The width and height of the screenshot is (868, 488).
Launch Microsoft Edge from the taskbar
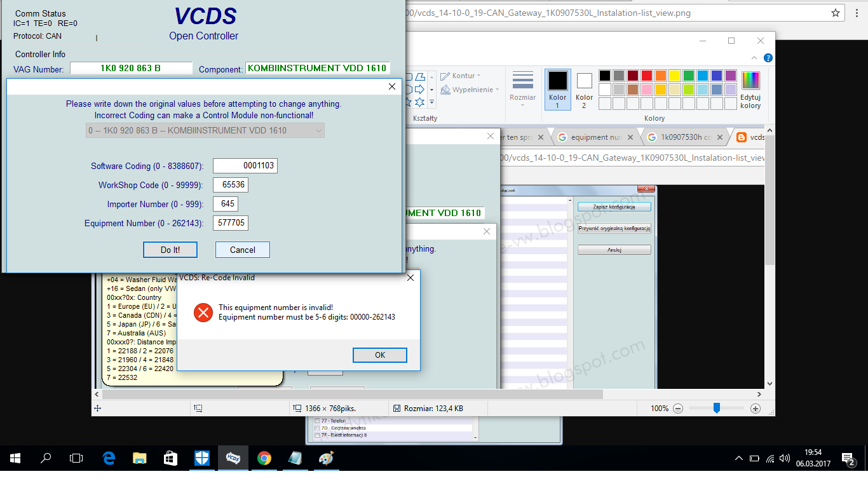coord(109,458)
